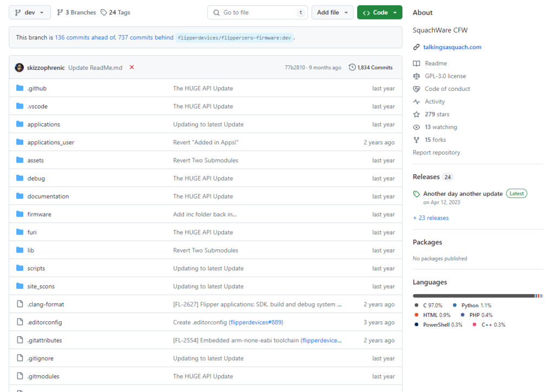
Task: Click the .github folder icon
Action: point(20,88)
